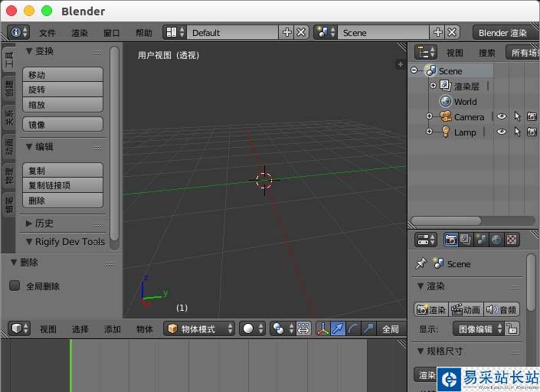Click the 动画 render button
Viewport: 540px width, 392px height.
click(466, 310)
